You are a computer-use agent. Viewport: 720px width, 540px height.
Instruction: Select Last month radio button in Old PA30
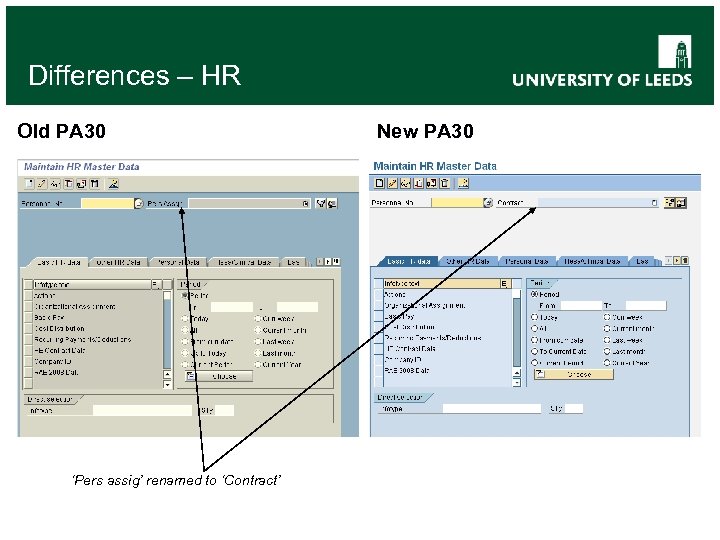(x=258, y=353)
